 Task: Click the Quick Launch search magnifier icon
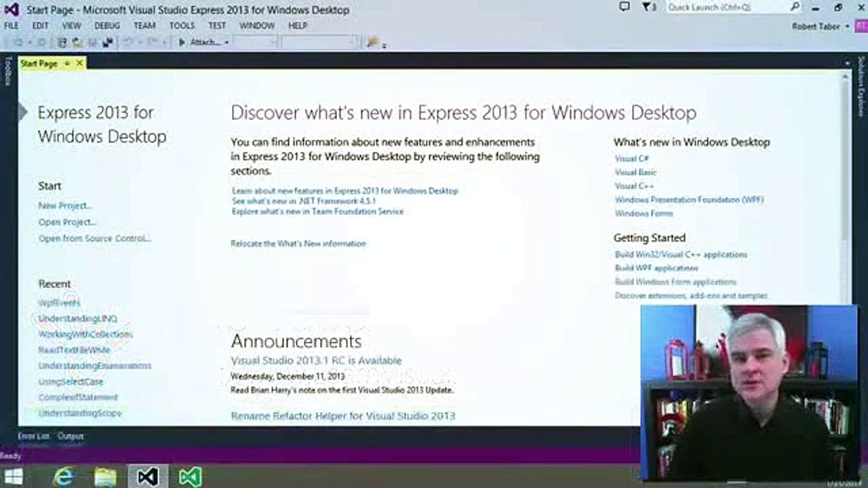click(x=795, y=7)
